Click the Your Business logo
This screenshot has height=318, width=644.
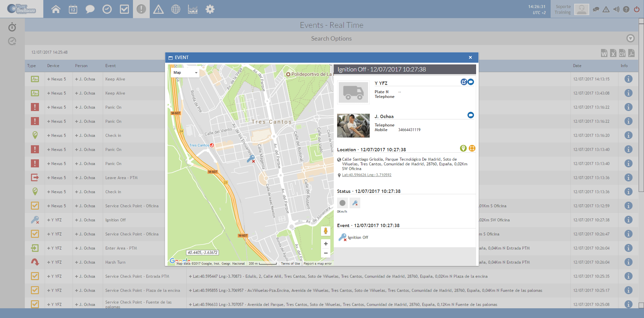click(x=21, y=9)
